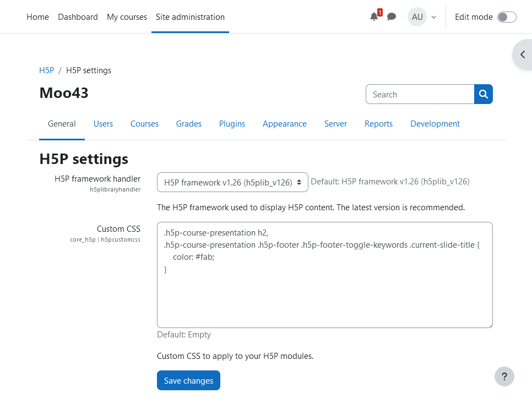This screenshot has width=532, height=404.
Task: Open the user menu dropdown arrow
Action: 433,17
